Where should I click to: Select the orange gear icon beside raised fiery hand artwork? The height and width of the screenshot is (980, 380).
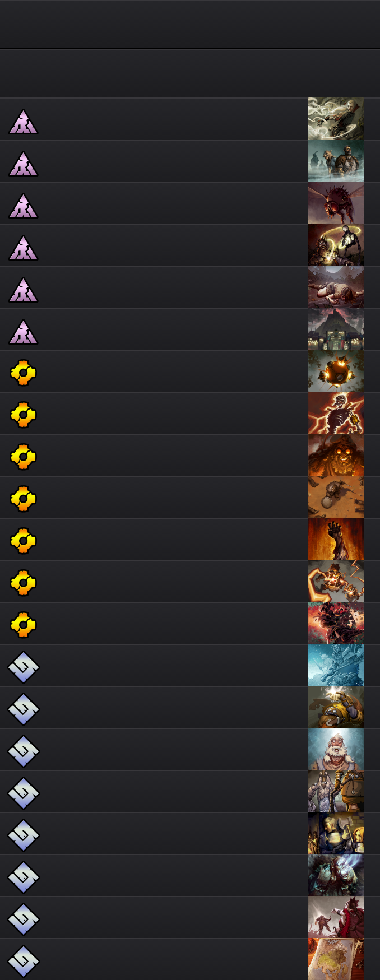pos(23,541)
